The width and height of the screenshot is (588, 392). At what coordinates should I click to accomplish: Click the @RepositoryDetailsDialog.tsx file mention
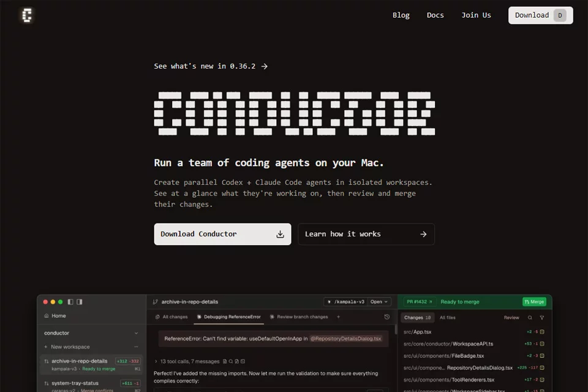[345, 339]
